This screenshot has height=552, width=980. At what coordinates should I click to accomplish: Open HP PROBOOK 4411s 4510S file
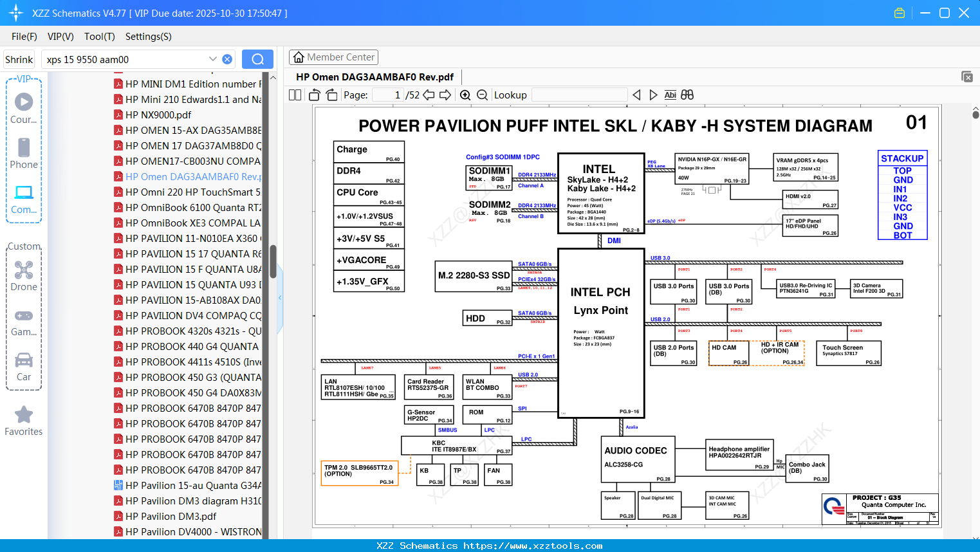click(x=187, y=362)
